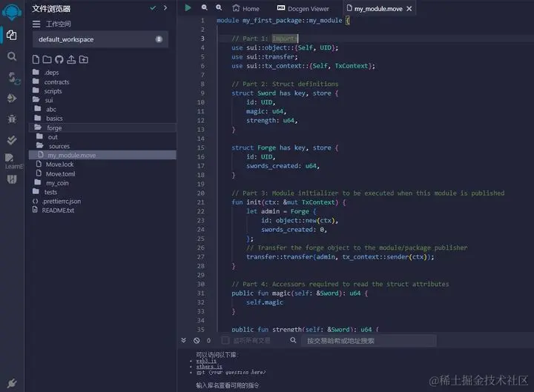This screenshot has height=392, width=534.
Task: Open the double-check analysis plugin icon
Action: (x=12, y=140)
